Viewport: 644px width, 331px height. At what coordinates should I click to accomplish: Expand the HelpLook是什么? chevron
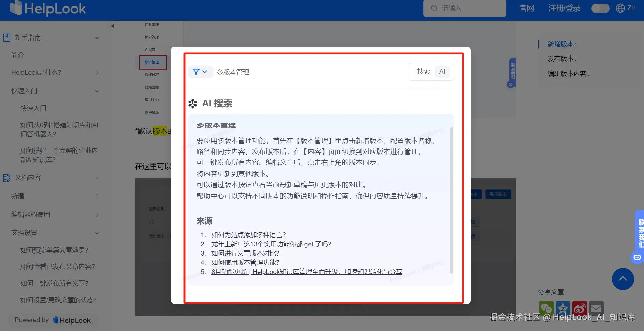97,73
